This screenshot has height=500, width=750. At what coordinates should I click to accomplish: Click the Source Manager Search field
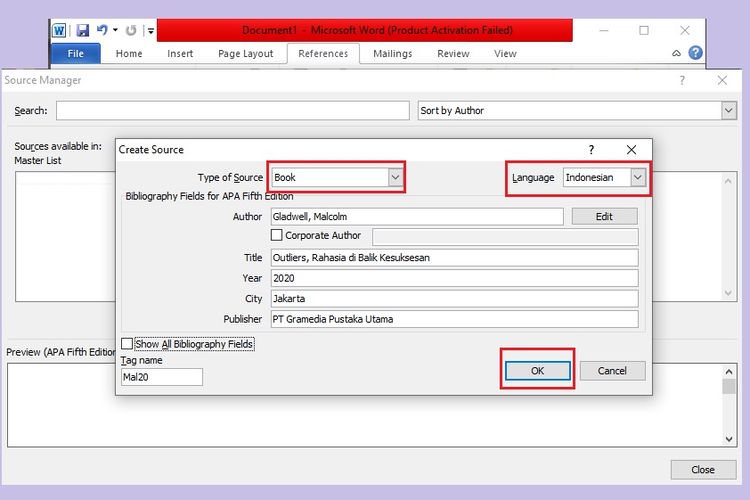tap(232, 111)
